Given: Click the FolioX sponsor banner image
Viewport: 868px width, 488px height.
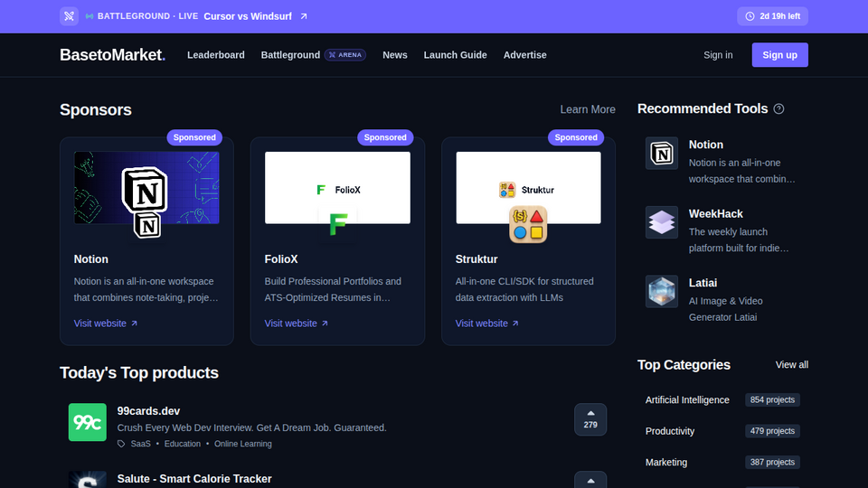Looking at the screenshot, I should click(x=337, y=188).
